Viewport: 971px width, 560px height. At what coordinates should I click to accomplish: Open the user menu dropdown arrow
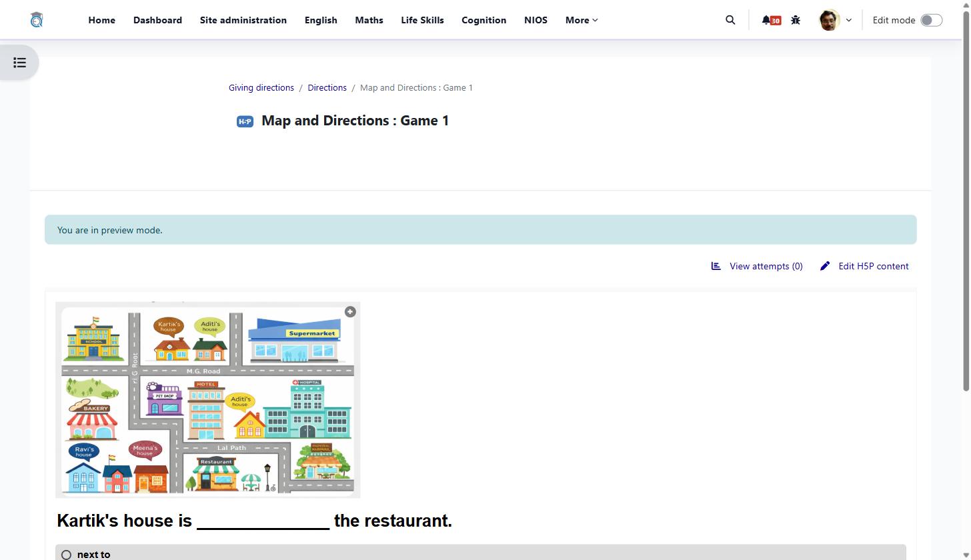click(x=849, y=20)
